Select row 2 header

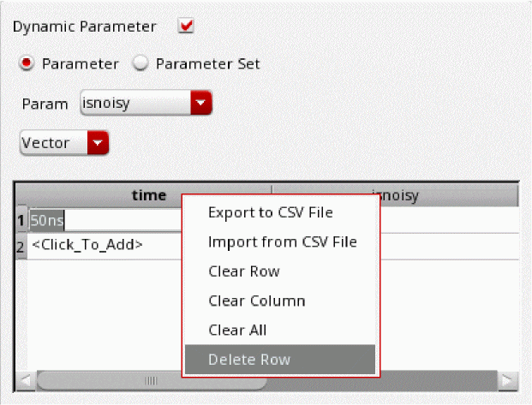(21, 245)
